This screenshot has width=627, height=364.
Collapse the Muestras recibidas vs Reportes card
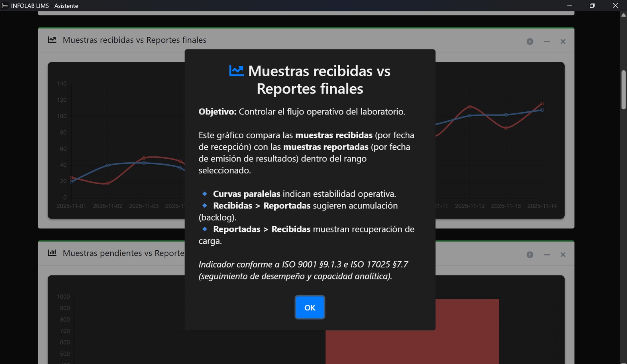pyautogui.click(x=547, y=42)
